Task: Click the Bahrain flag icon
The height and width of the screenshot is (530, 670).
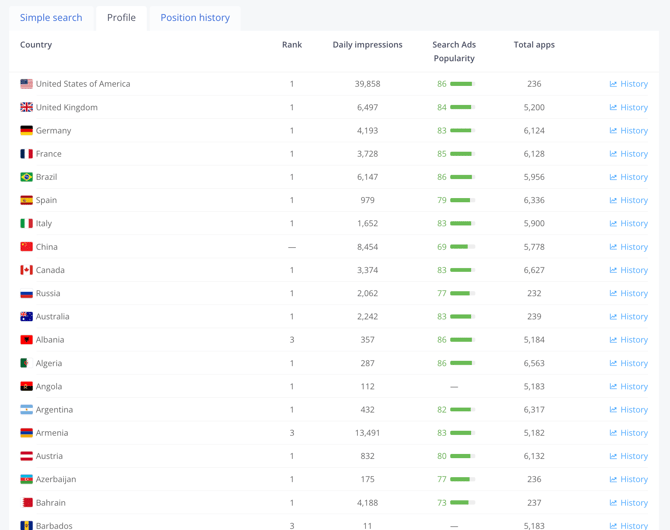Action: tap(27, 503)
